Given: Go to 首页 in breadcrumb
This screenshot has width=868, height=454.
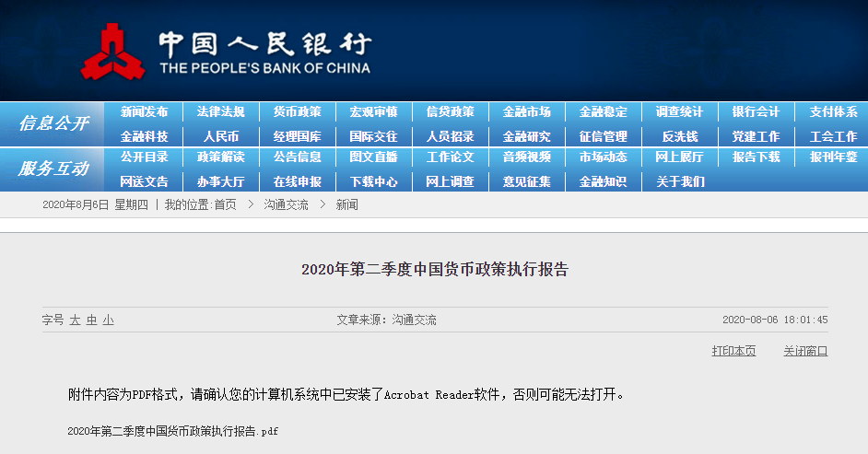Looking at the screenshot, I should 226,204.
